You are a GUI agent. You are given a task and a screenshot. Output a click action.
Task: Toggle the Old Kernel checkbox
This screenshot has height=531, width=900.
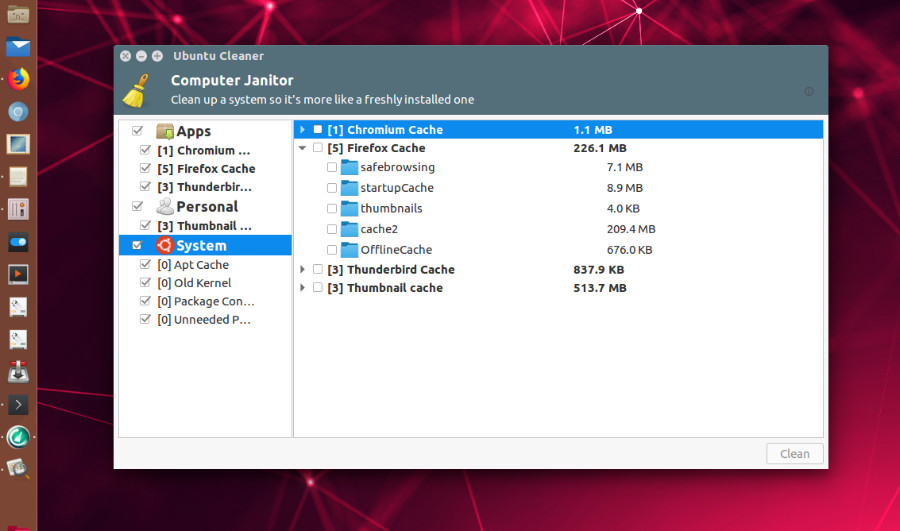tap(145, 282)
